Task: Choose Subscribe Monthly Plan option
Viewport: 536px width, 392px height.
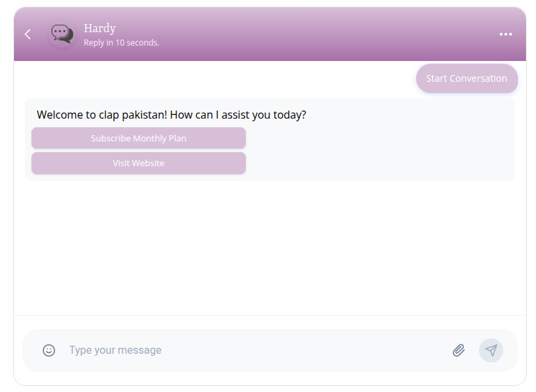Action: click(x=139, y=139)
